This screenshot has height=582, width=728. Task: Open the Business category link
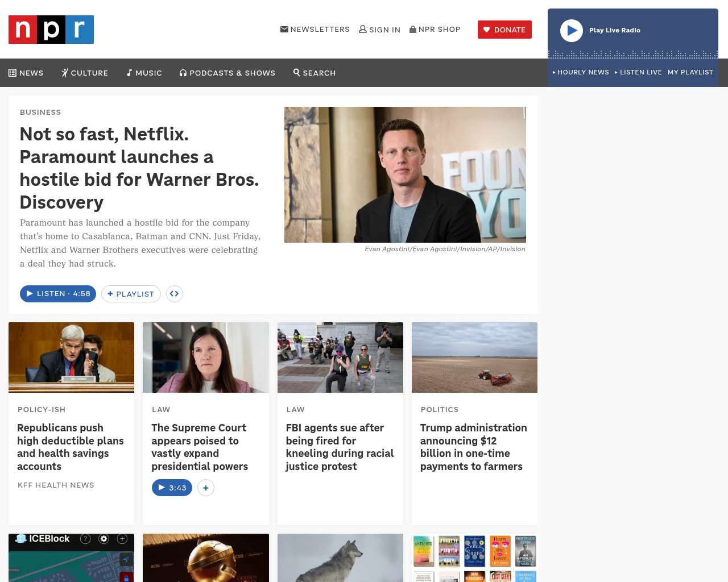pos(40,113)
